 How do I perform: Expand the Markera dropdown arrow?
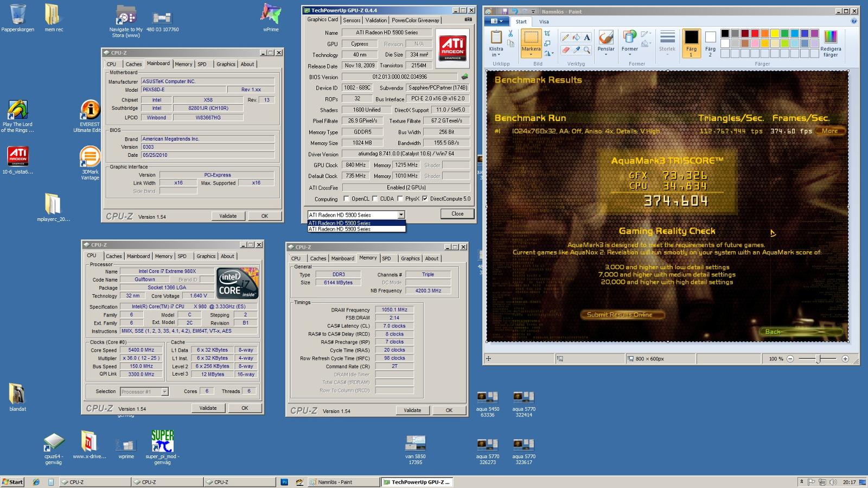point(531,55)
